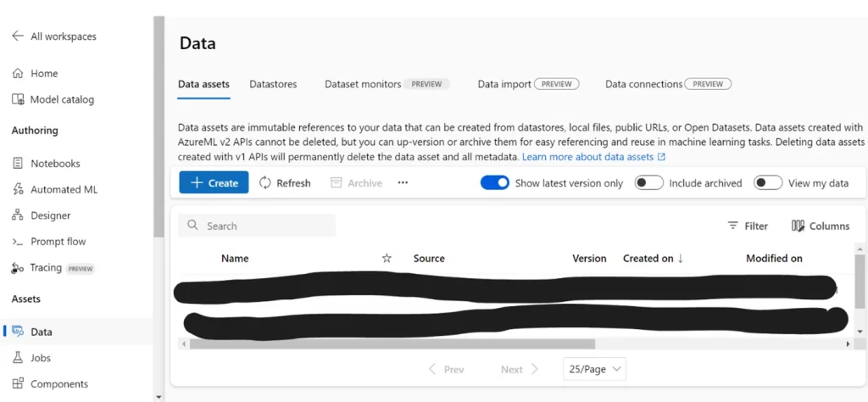Open the Designer icon
Screen dimensions: 868x402
point(18,216)
